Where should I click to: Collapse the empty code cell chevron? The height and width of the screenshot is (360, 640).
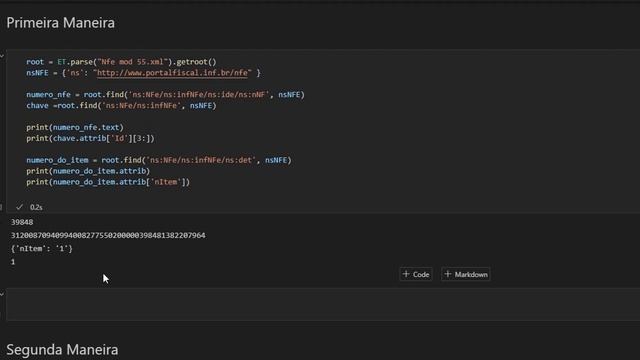click(2, 294)
